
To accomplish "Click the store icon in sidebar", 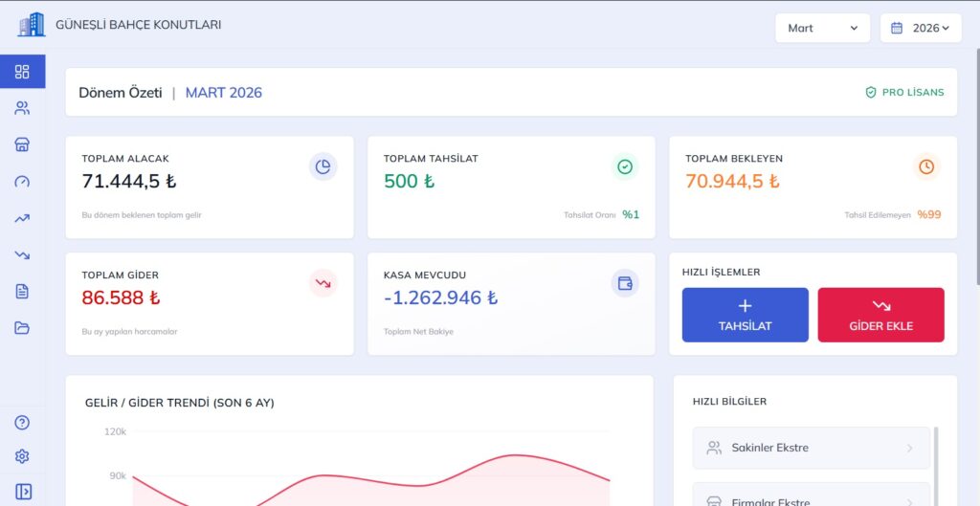I will coord(22,145).
